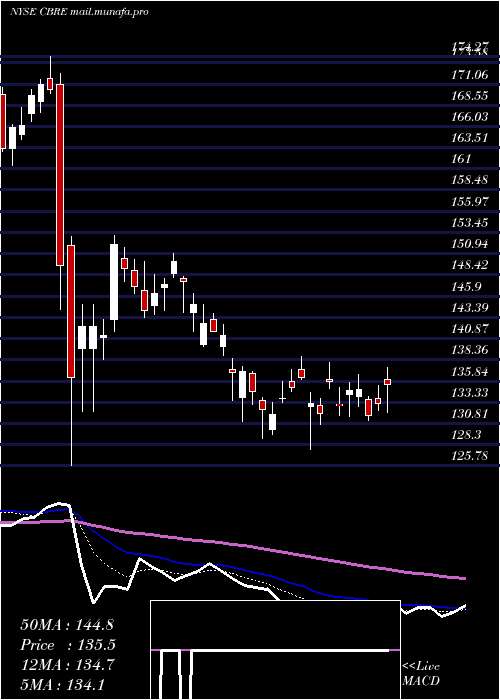
Task: Click the 133.33 price axis label
Action: 470,392
